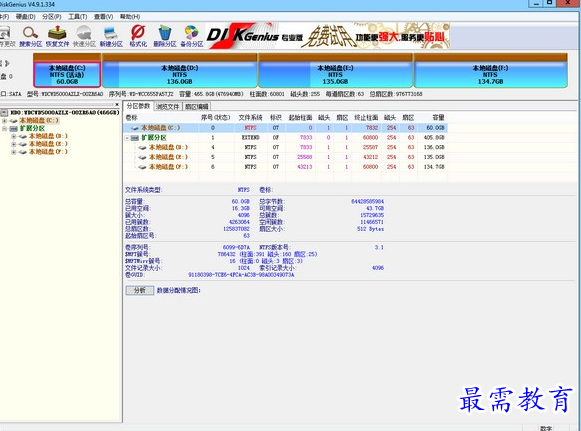The width and height of the screenshot is (581, 431).
Task: Expand 本地磁盘(C:) node in tree
Action: point(5,121)
